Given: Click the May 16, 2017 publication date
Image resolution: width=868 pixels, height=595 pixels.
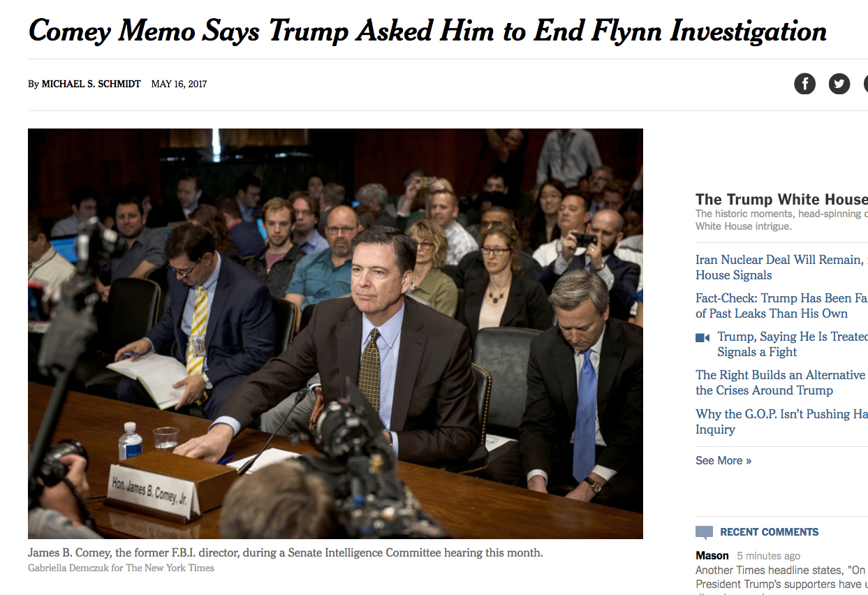Looking at the screenshot, I should [x=179, y=84].
